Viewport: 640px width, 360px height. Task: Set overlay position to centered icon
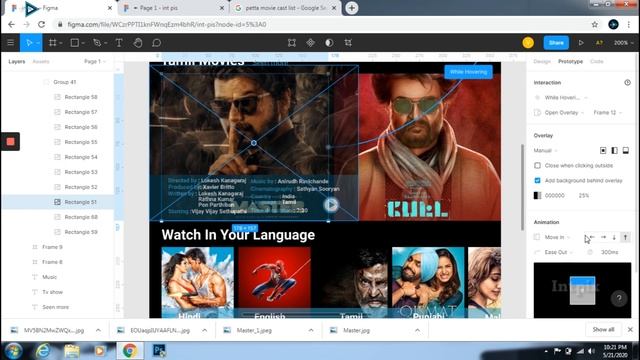pyautogui.click(x=603, y=151)
